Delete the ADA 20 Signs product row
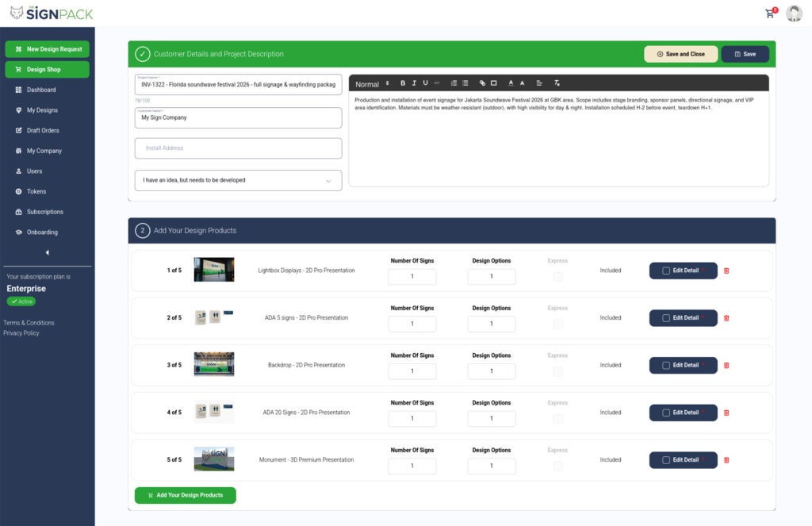 (726, 413)
